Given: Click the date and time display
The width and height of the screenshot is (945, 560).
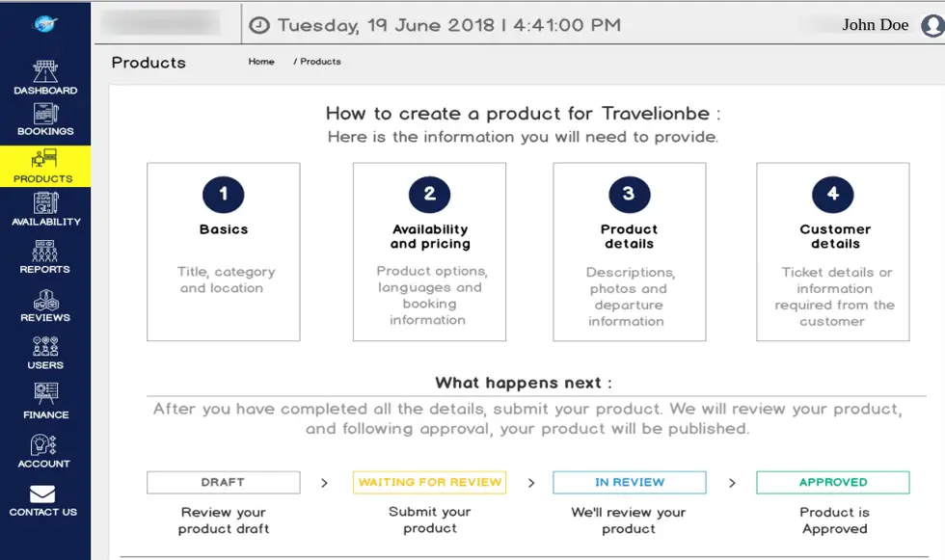Looking at the screenshot, I should 449,25.
